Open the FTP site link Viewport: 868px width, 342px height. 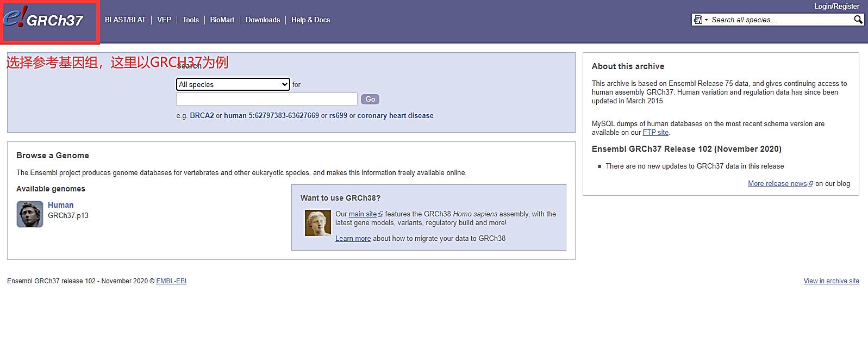[x=655, y=132]
